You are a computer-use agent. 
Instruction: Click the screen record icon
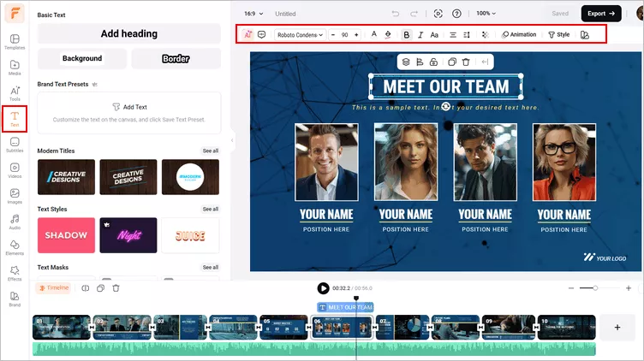coord(438,14)
